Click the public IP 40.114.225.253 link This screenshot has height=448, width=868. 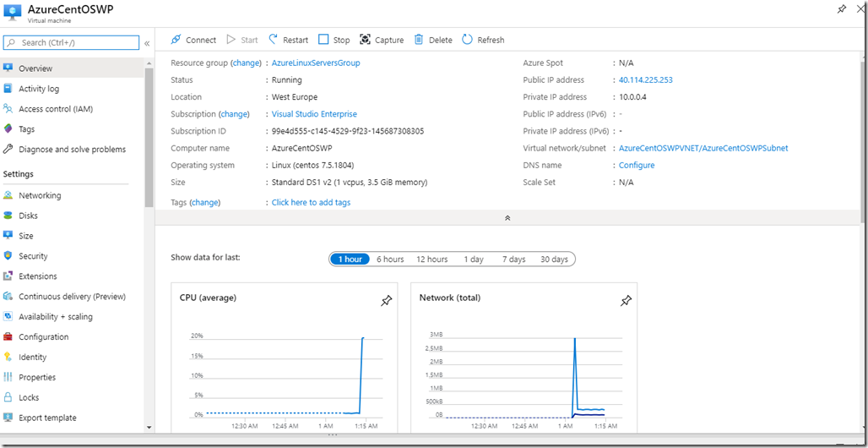645,79
